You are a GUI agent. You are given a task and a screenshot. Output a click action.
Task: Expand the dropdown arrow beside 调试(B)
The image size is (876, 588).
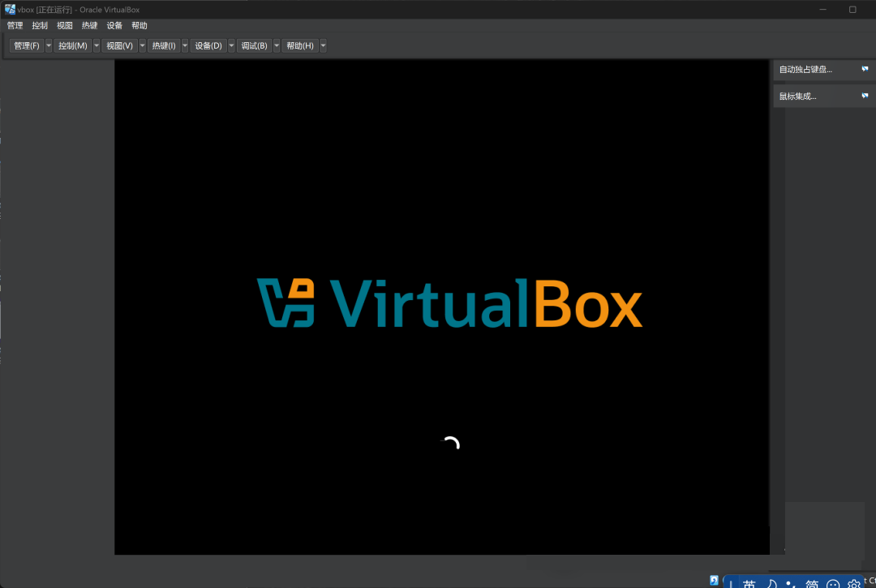[x=277, y=45]
